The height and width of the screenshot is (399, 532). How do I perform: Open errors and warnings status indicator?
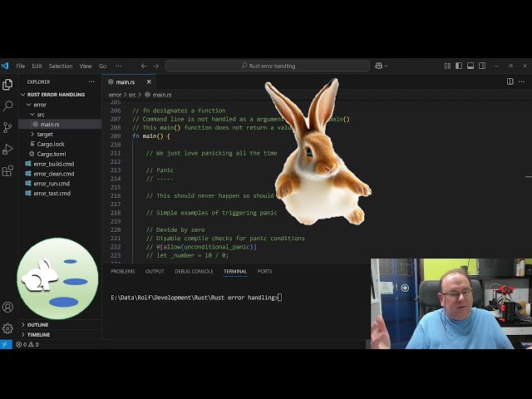click(27, 344)
